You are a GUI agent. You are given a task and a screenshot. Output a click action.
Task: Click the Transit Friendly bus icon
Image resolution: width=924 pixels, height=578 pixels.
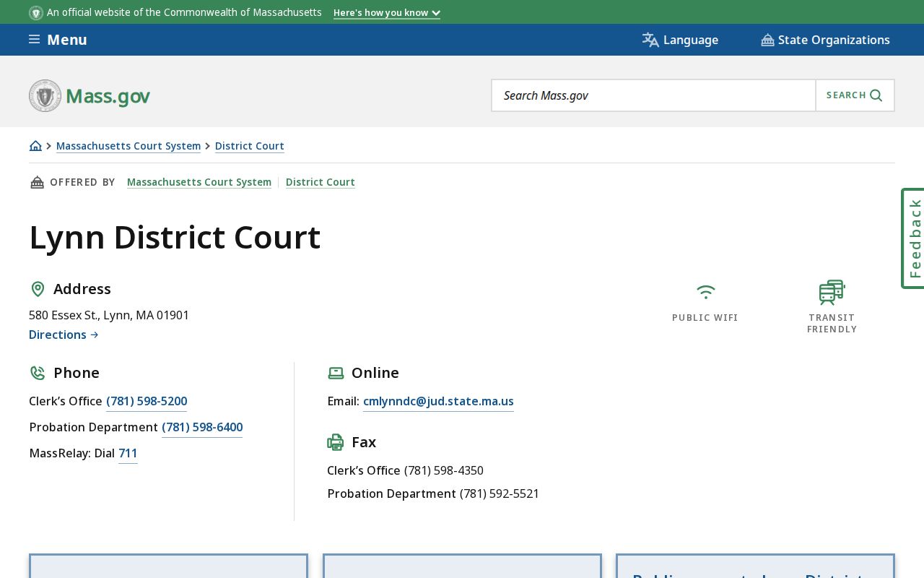(x=832, y=293)
